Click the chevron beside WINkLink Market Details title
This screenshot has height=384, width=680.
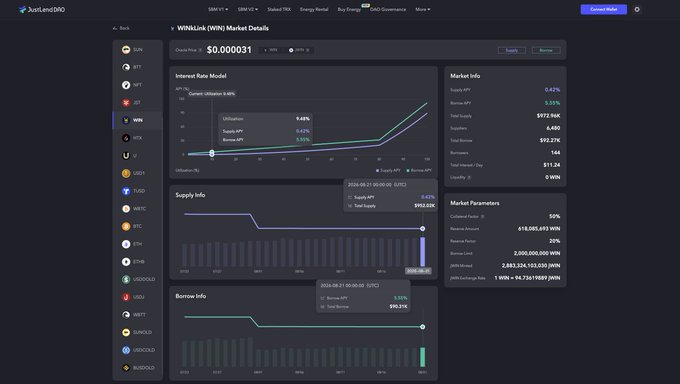pos(172,29)
